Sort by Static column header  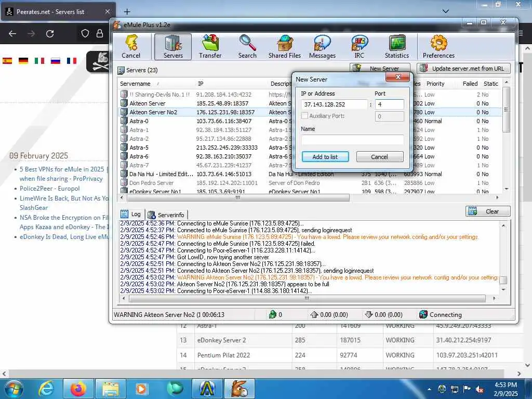[x=490, y=84]
